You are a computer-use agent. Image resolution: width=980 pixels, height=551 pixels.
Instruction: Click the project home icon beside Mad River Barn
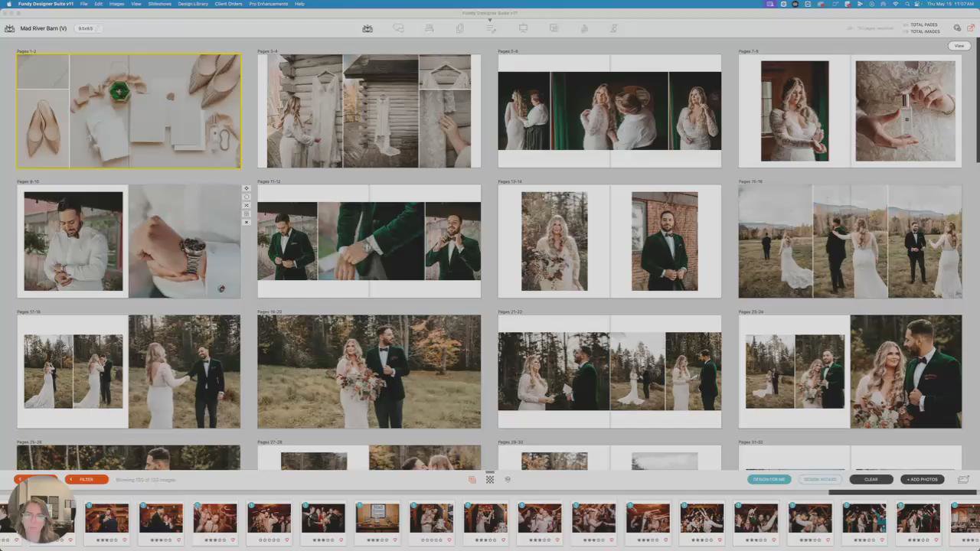tap(10, 28)
